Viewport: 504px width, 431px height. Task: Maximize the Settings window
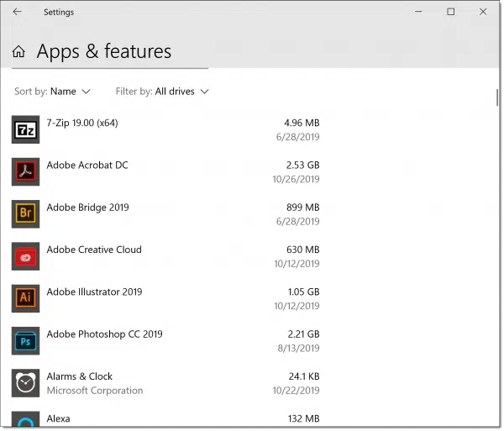tap(450, 12)
